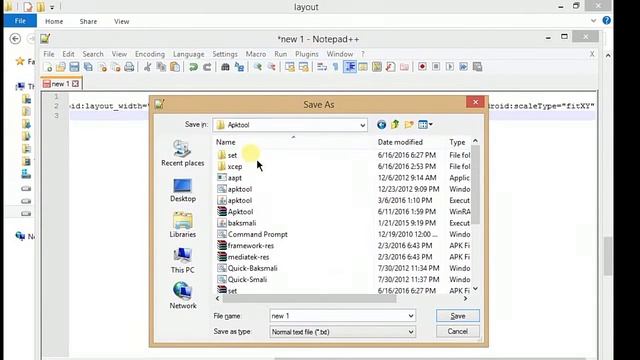Click the Playback Macro icon
The width and height of the screenshot is (640, 360).
[x=450, y=67]
